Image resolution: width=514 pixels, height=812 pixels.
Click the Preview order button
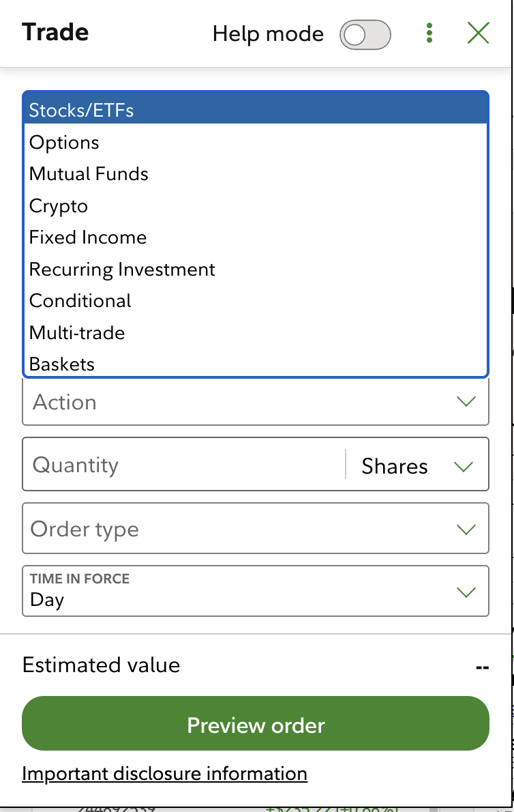pyautogui.click(x=256, y=724)
